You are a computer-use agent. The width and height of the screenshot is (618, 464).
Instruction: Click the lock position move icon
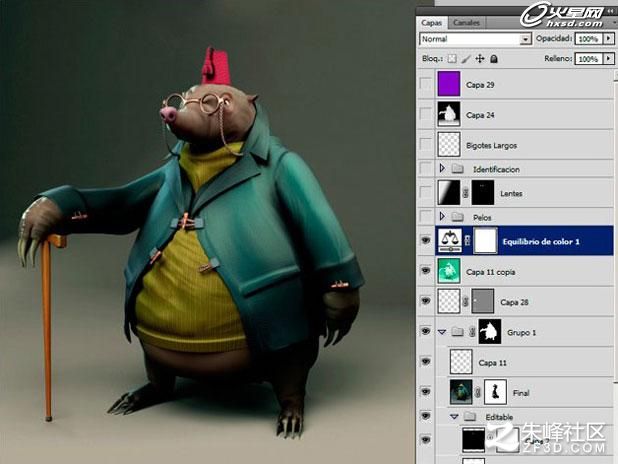pyautogui.click(x=480, y=59)
